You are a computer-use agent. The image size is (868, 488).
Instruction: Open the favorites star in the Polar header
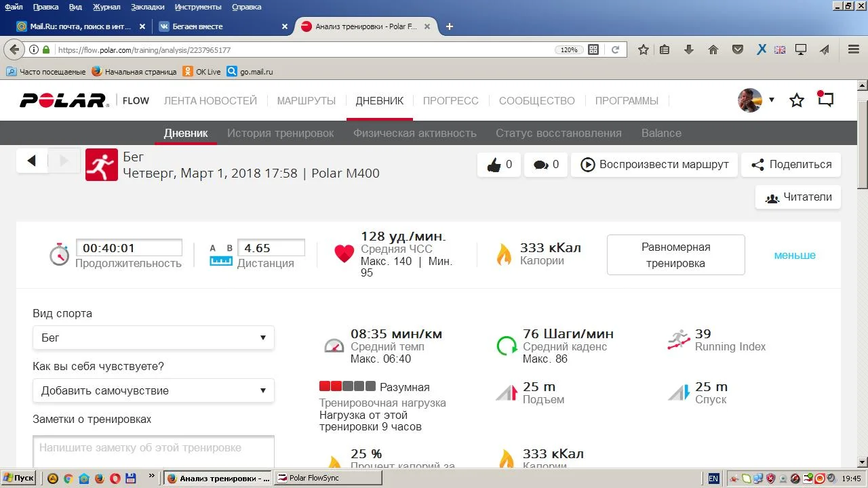click(x=797, y=100)
